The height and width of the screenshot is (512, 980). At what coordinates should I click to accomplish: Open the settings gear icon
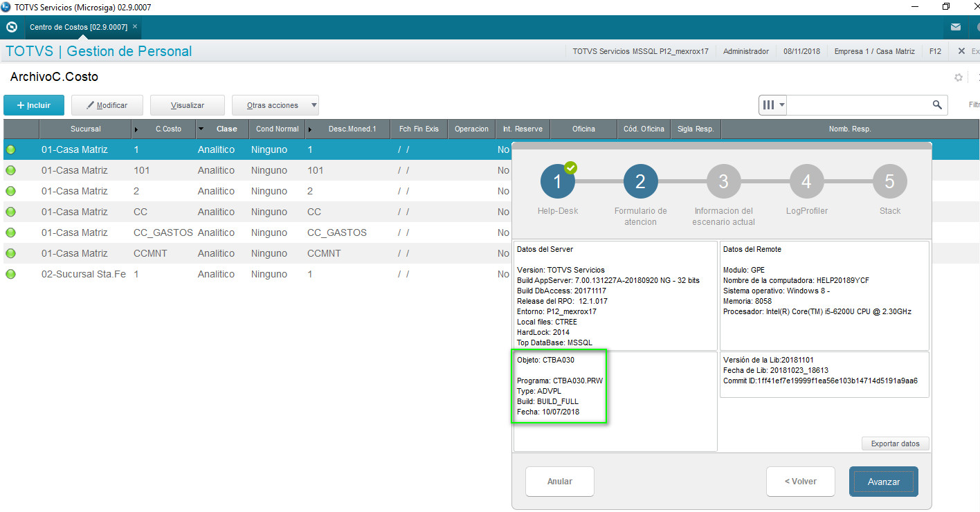coord(959,77)
